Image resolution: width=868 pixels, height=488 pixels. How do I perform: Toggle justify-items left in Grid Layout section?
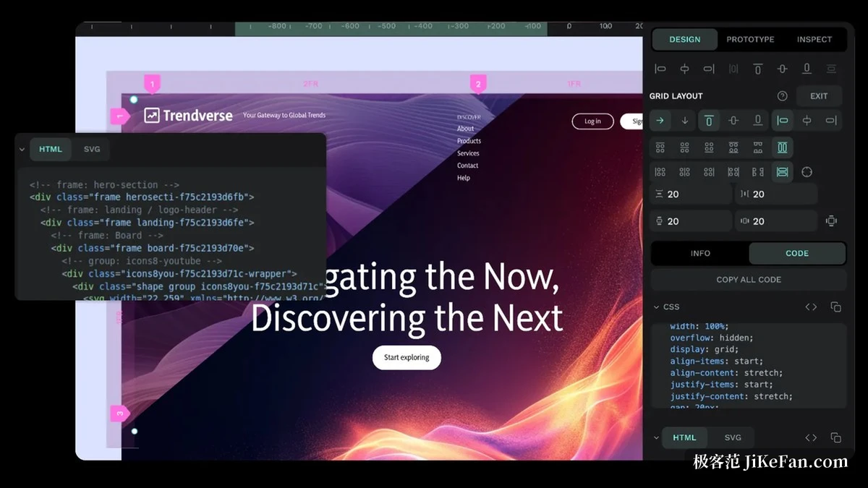[x=783, y=121]
